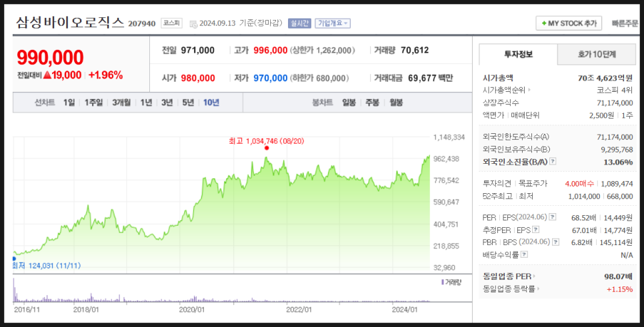
Task: Click the 4.00매수 investment opinion
Action: click(x=579, y=183)
